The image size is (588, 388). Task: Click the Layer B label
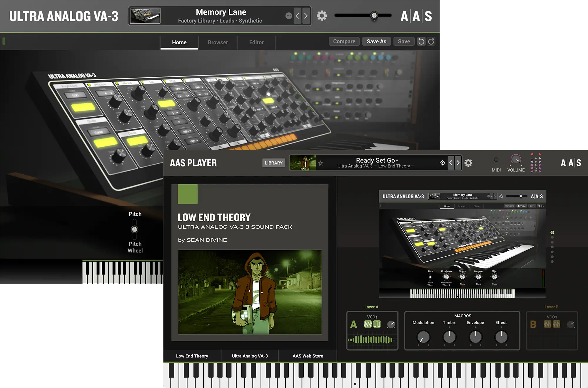click(x=551, y=307)
